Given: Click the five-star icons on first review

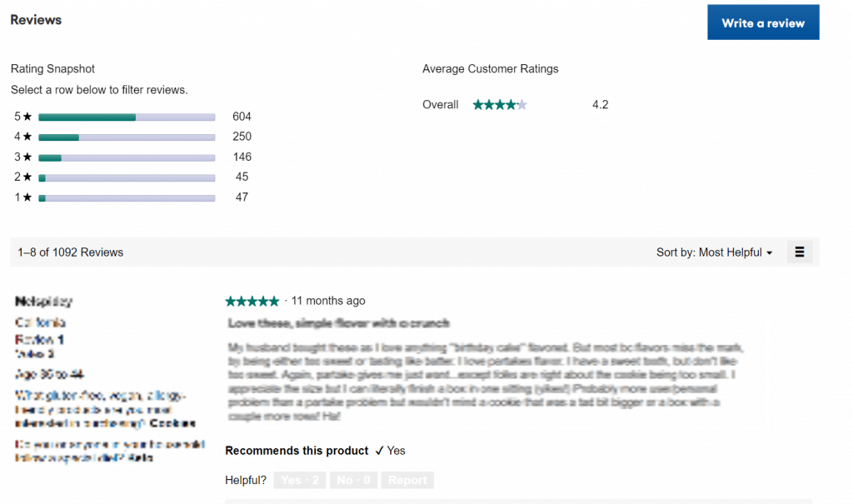Looking at the screenshot, I should pyautogui.click(x=252, y=301).
